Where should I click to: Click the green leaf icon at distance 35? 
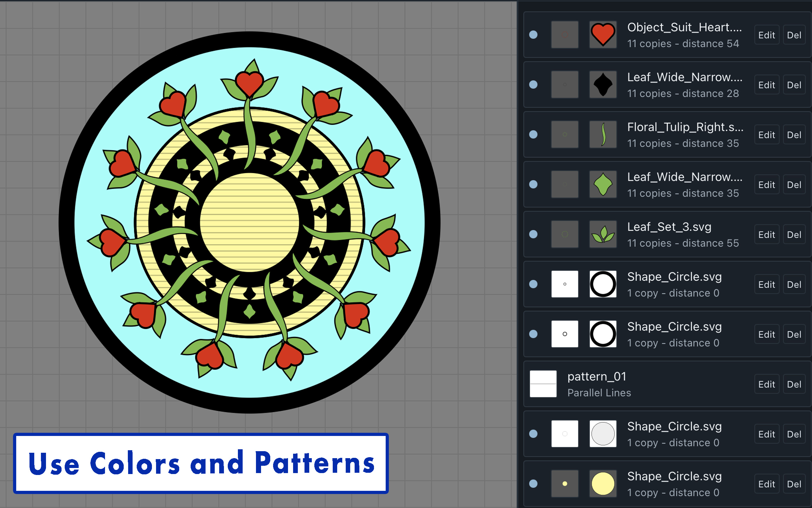(x=603, y=184)
